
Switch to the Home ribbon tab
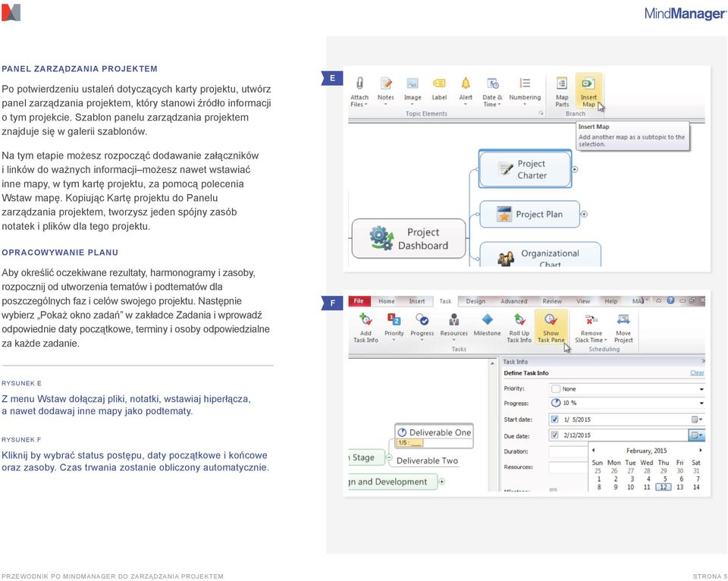pyautogui.click(x=386, y=301)
